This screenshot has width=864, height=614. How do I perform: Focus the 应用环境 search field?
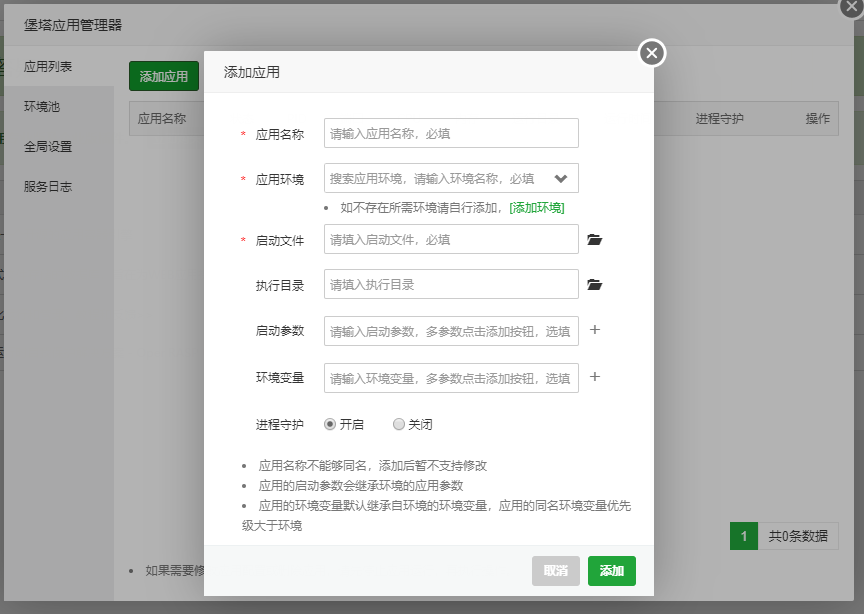tap(451, 178)
